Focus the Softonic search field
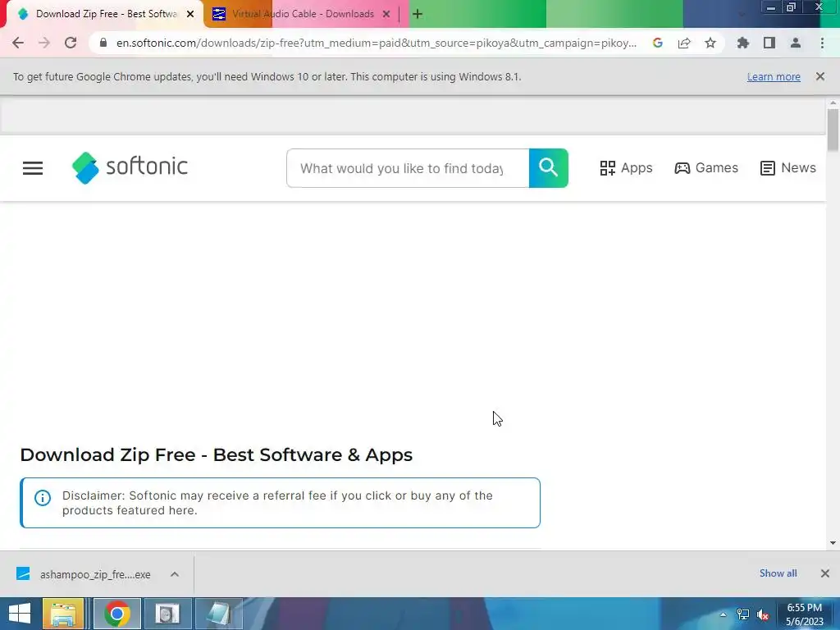The image size is (840, 630). (x=408, y=168)
